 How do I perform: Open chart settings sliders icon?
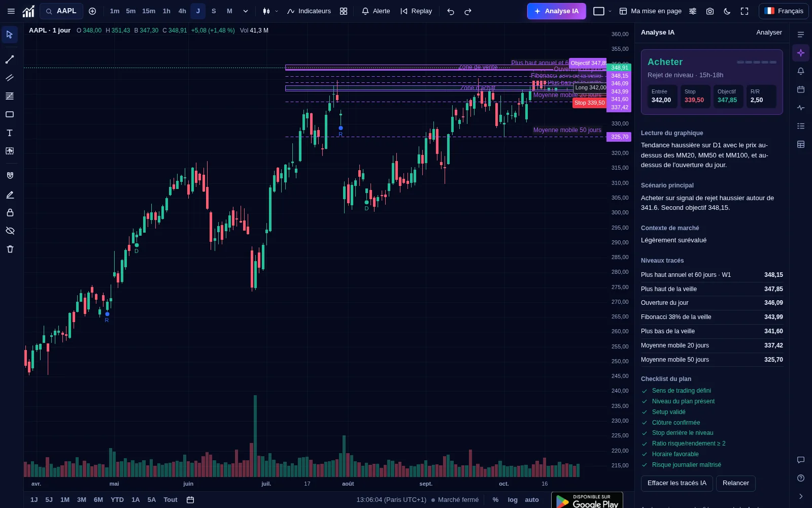click(x=693, y=11)
